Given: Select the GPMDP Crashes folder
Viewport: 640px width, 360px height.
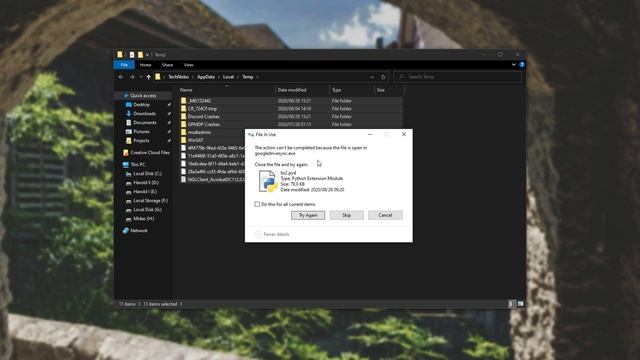Looking at the screenshot, I should (x=204, y=124).
